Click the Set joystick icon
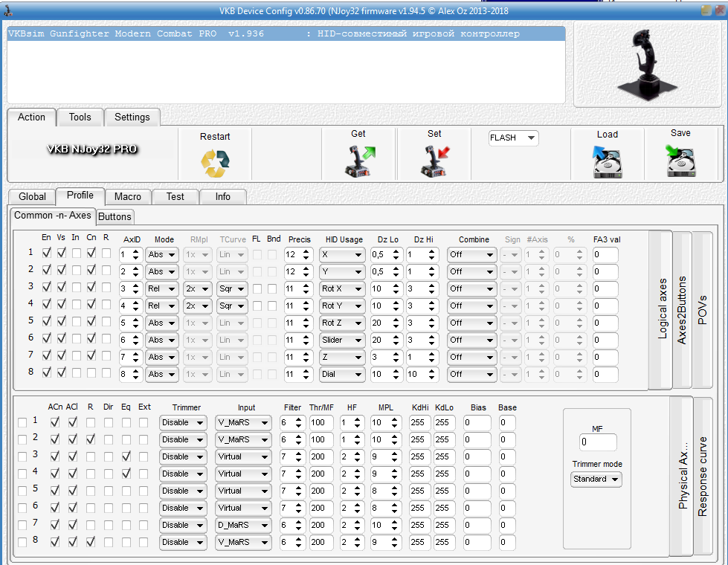This screenshot has height=565, width=728. pos(435,161)
